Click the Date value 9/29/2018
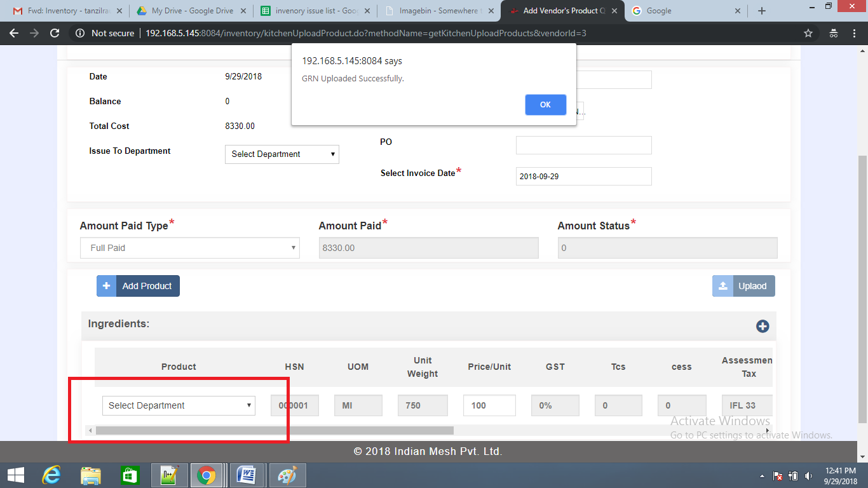The height and width of the screenshot is (488, 868). click(243, 76)
